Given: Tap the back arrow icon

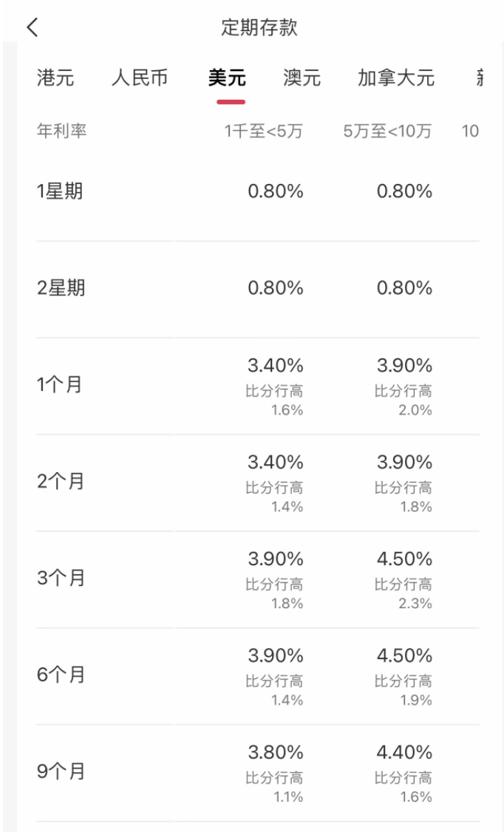Looking at the screenshot, I should (x=32, y=28).
